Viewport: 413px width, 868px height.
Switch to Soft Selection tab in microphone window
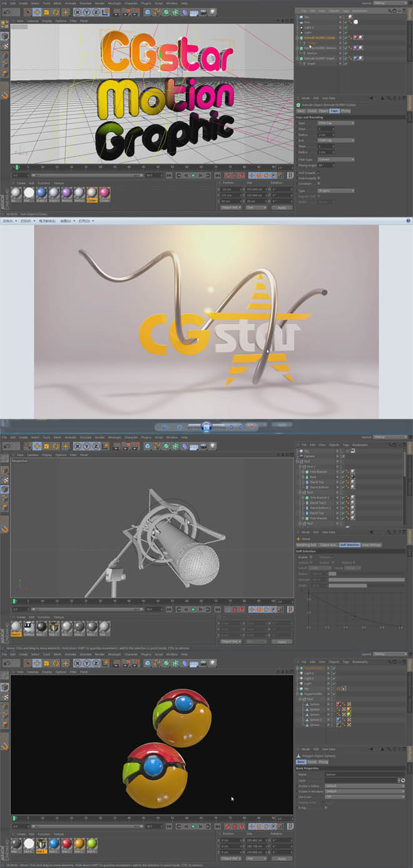point(350,545)
